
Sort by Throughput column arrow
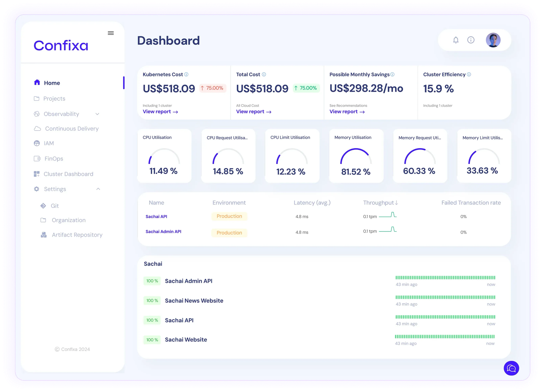click(397, 203)
